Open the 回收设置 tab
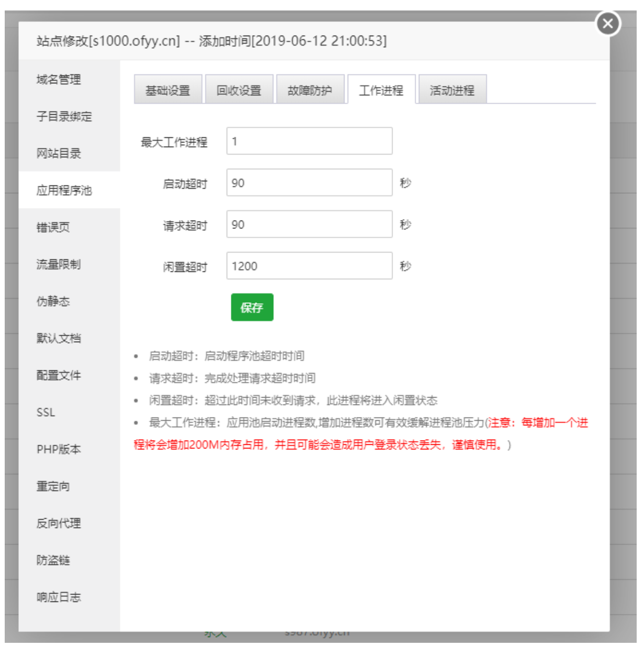Image resolution: width=644 pixels, height=647 pixels. 239,90
